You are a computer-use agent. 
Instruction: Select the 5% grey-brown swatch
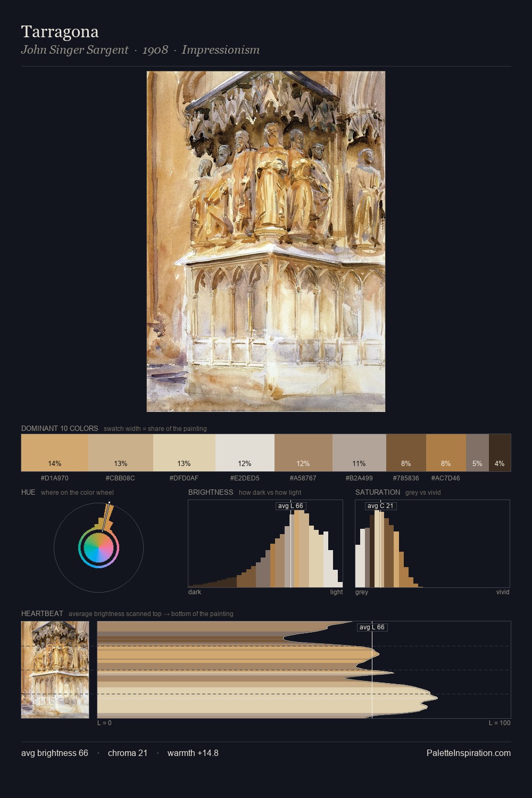pos(477,453)
